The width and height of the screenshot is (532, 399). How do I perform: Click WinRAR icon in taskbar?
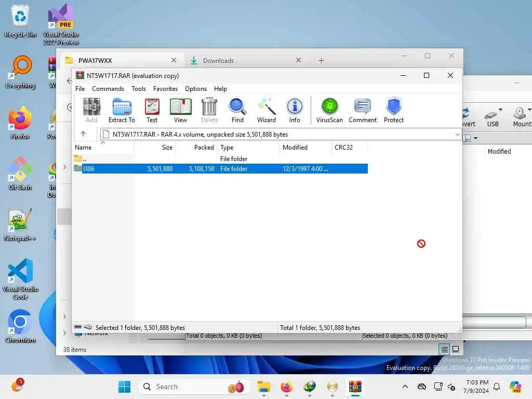(355, 387)
